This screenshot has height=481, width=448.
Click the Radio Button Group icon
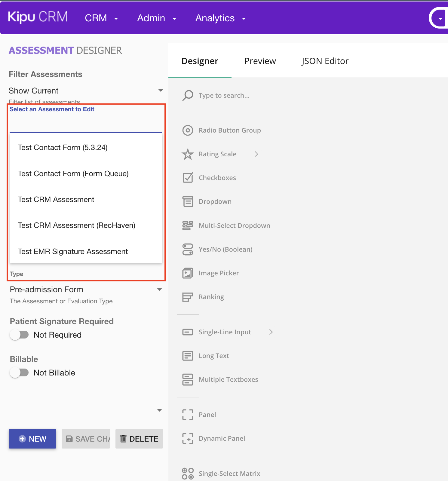tap(188, 130)
